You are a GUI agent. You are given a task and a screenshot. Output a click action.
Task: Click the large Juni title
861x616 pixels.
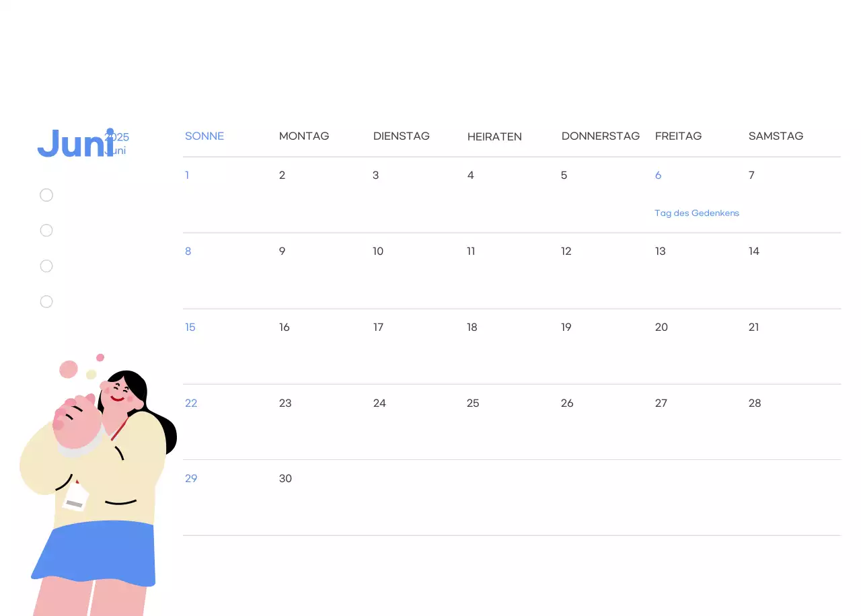coord(74,143)
